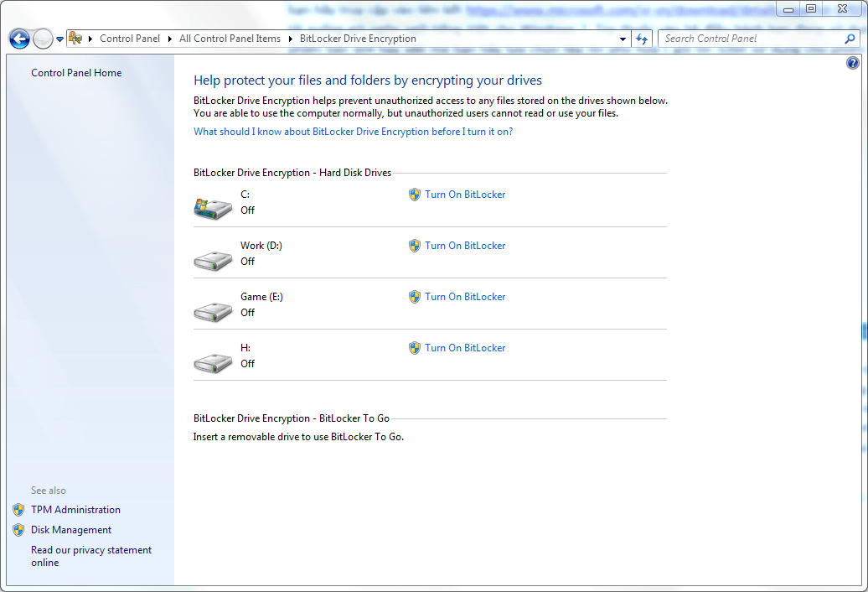Screen dimensions: 868x592
Task: Click the 'Game (E:)' drive label
Action: click(261, 296)
